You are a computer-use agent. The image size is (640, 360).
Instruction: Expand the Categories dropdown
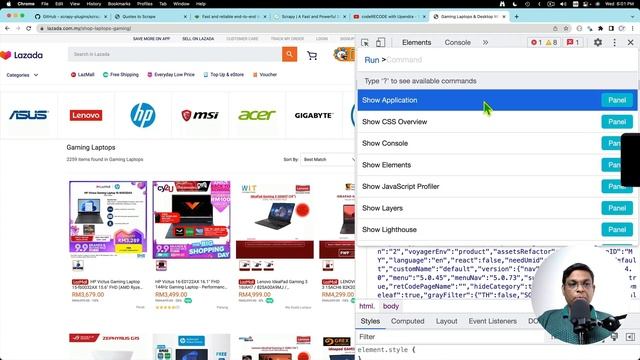(22, 75)
